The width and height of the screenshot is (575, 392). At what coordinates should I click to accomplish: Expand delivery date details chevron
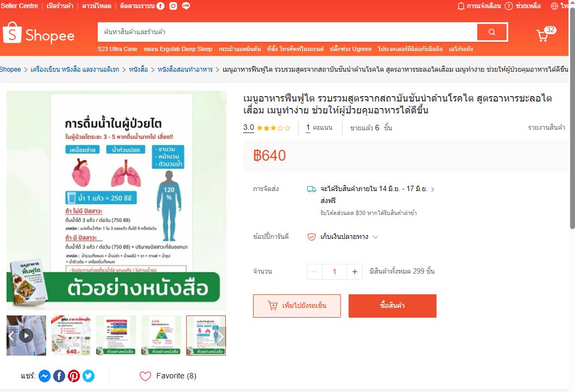point(433,189)
